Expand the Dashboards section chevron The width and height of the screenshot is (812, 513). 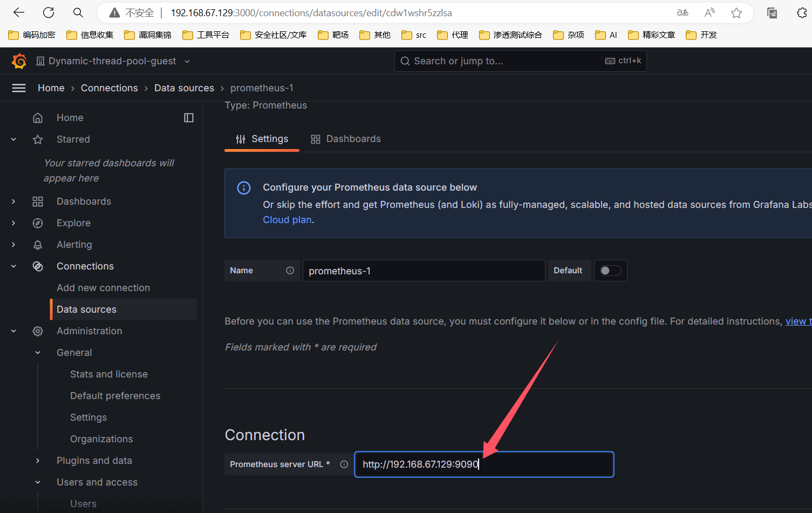(13, 201)
